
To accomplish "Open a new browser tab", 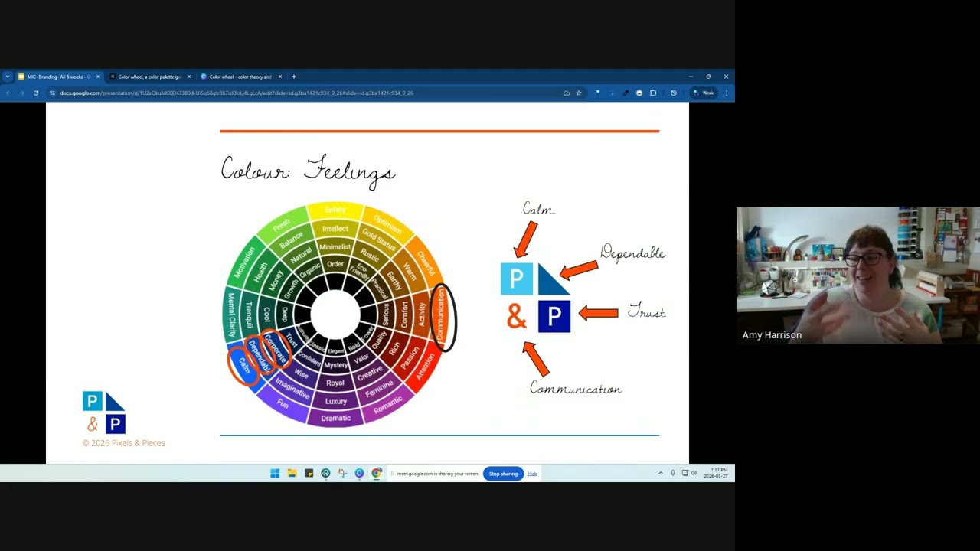I will 293,77.
